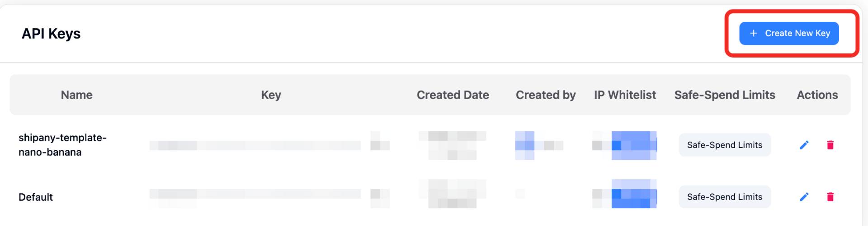The image size is (868, 226).
Task: Click the Created Date column header
Action: pos(453,95)
